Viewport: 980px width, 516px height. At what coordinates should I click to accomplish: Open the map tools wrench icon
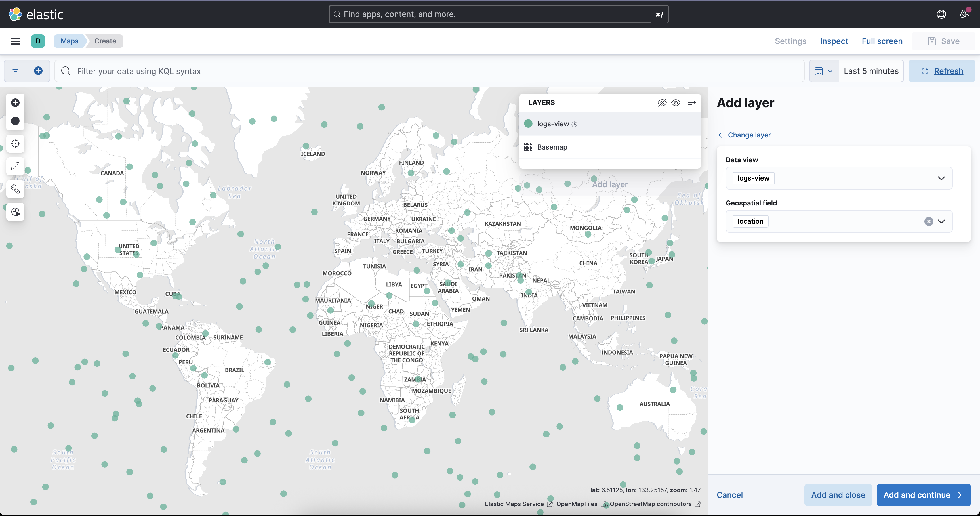tap(15, 189)
